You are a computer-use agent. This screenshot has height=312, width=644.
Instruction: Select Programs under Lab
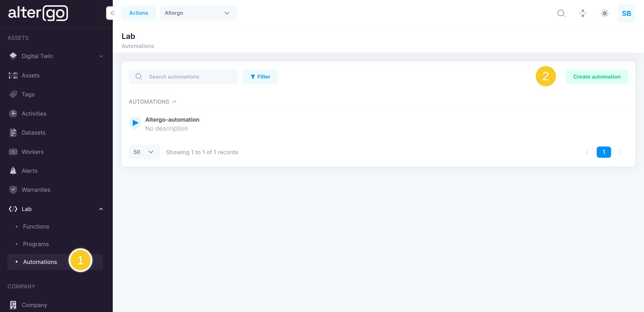point(36,244)
